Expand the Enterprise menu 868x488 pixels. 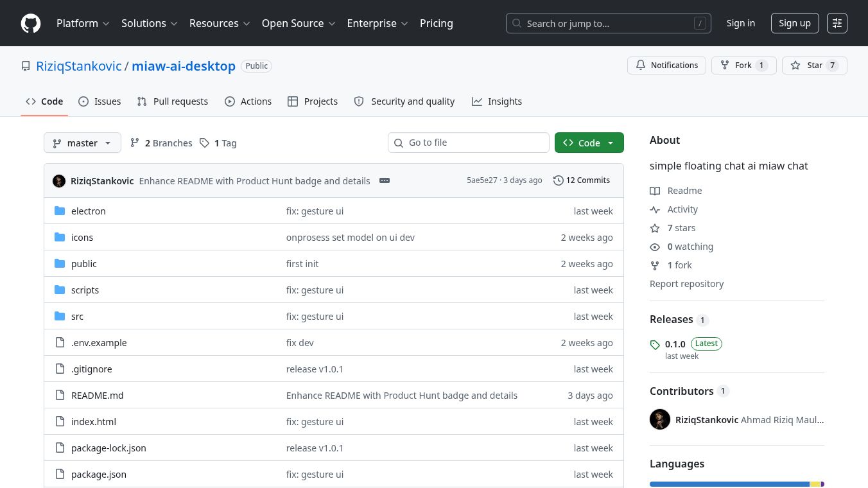click(378, 23)
